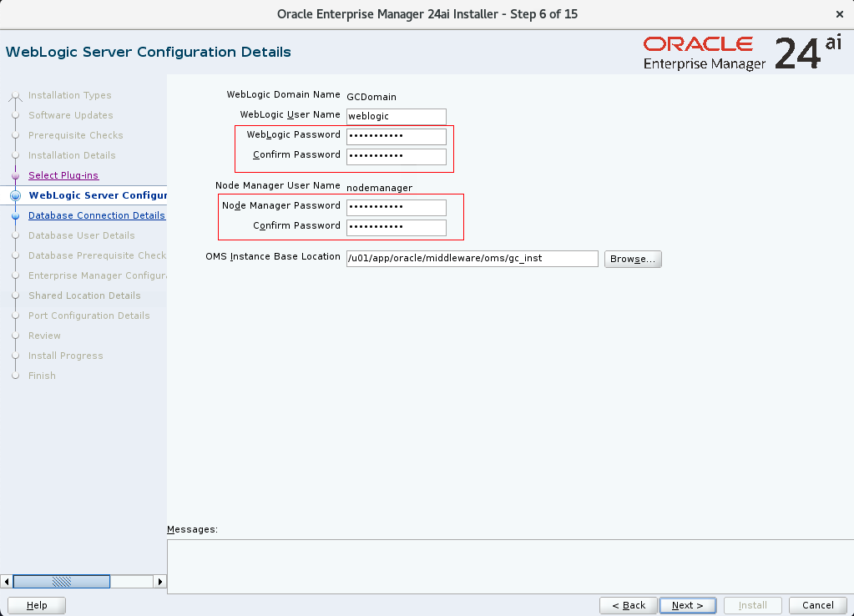Click Confirm Password field under Node Manager Password
854x616 pixels.
[x=396, y=227]
